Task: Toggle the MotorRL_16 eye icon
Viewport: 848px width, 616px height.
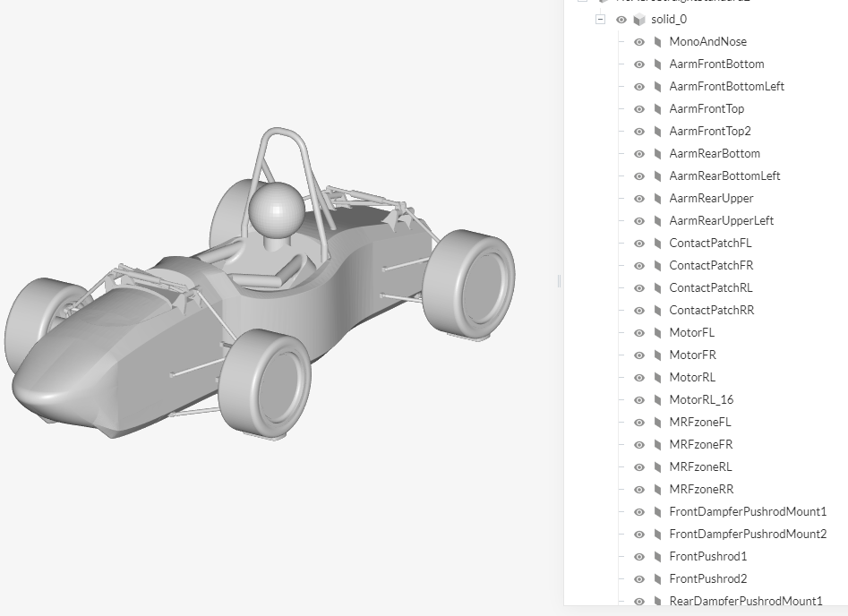Action: 639,400
